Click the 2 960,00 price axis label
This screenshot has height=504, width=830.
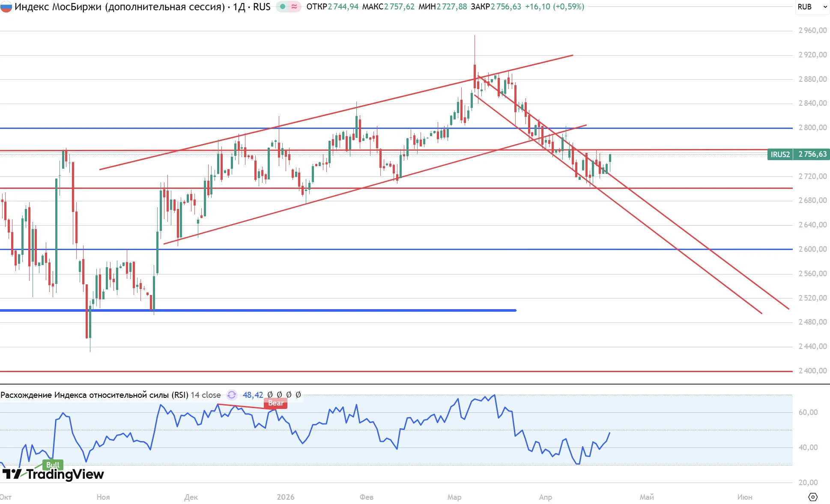point(812,30)
